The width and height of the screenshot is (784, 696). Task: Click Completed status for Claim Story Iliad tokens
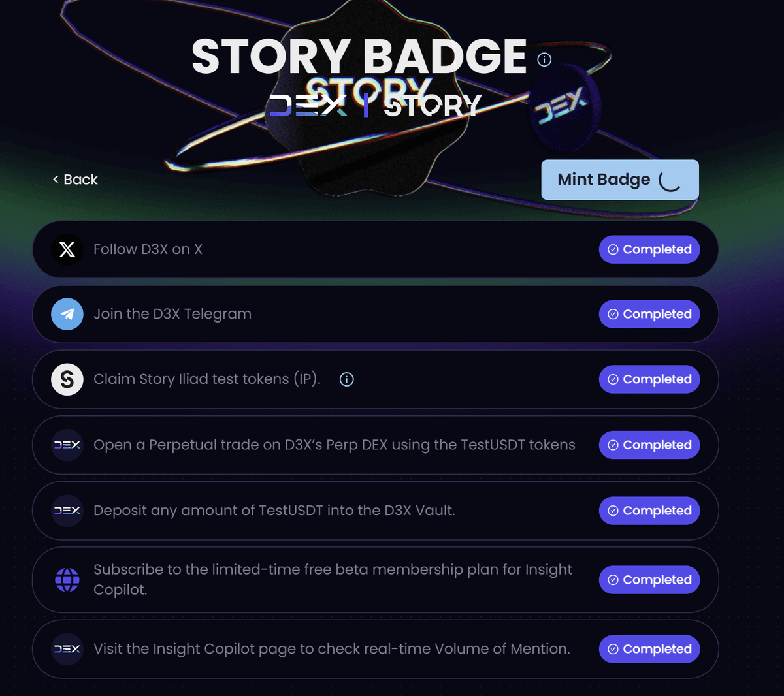click(x=649, y=379)
